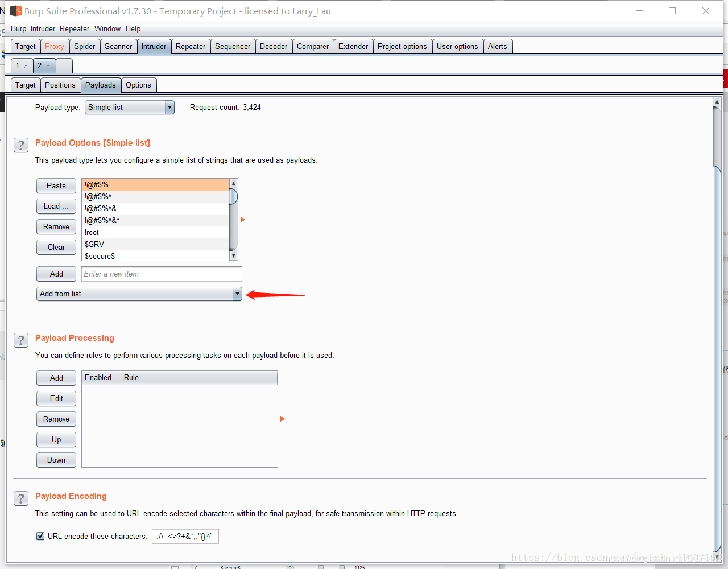This screenshot has width=728, height=569.
Task: Close Intruder attack tab 2
Action: 48,66
